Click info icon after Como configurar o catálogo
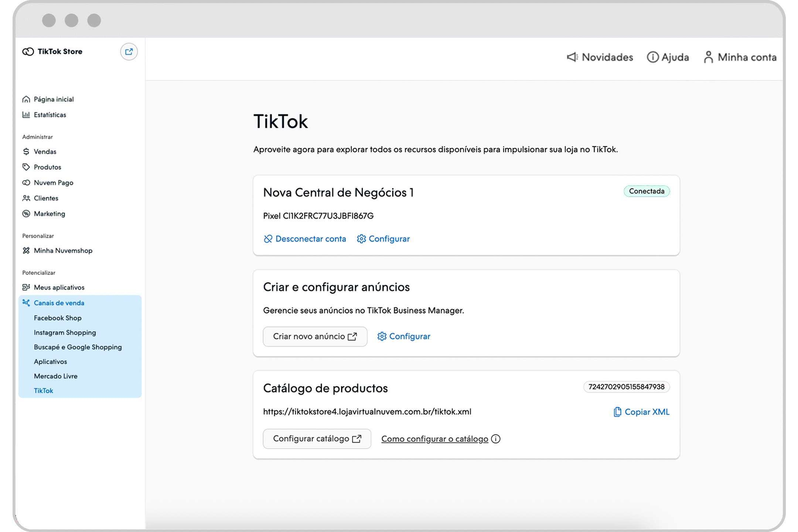Screen dimensions: 798x532 pos(496,439)
